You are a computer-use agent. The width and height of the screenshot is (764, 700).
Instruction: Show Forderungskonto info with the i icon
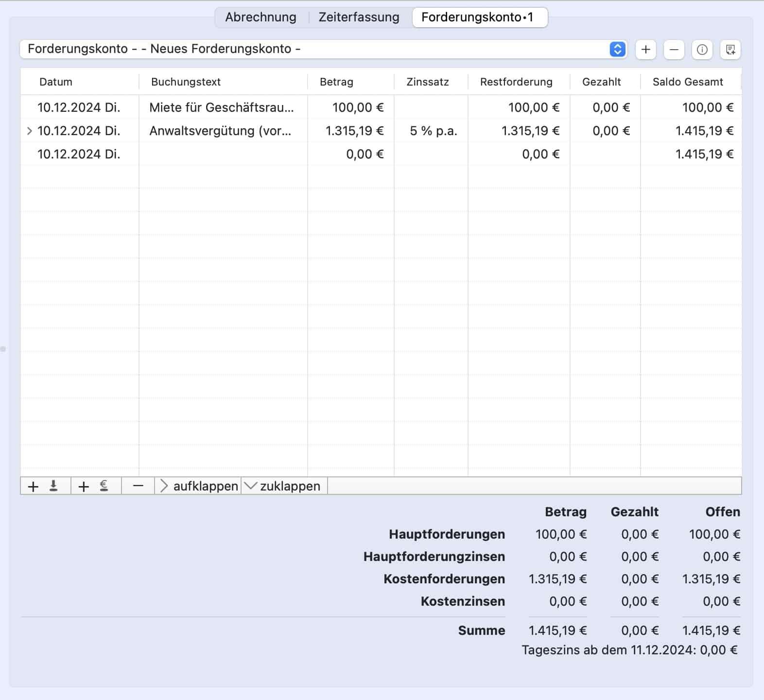pyautogui.click(x=702, y=49)
